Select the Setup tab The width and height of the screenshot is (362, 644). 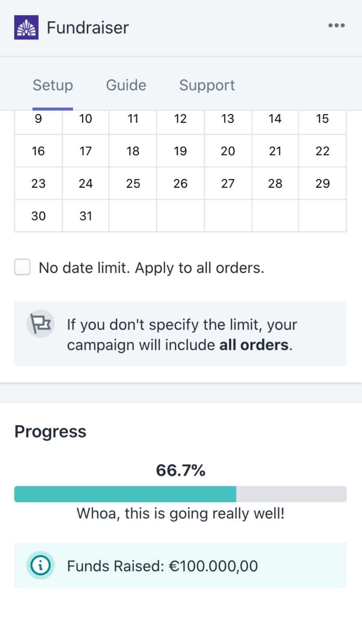coord(53,85)
